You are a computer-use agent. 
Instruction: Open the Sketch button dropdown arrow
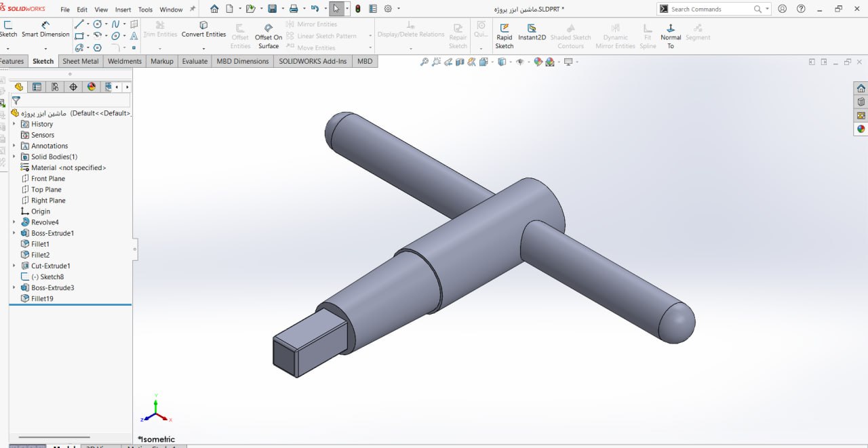tap(7, 48)
